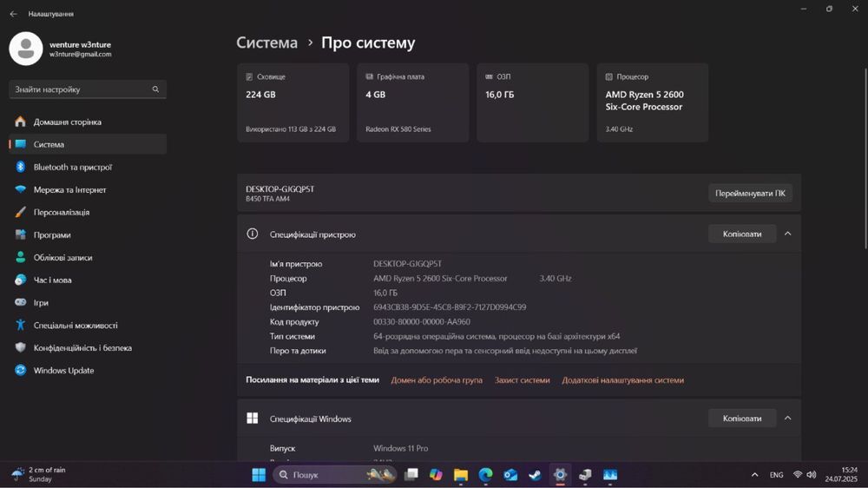The height and width of the screenshot is (488, 868).
Task: Open the Сховище 224 GB card
Action: tap(293, 102)
